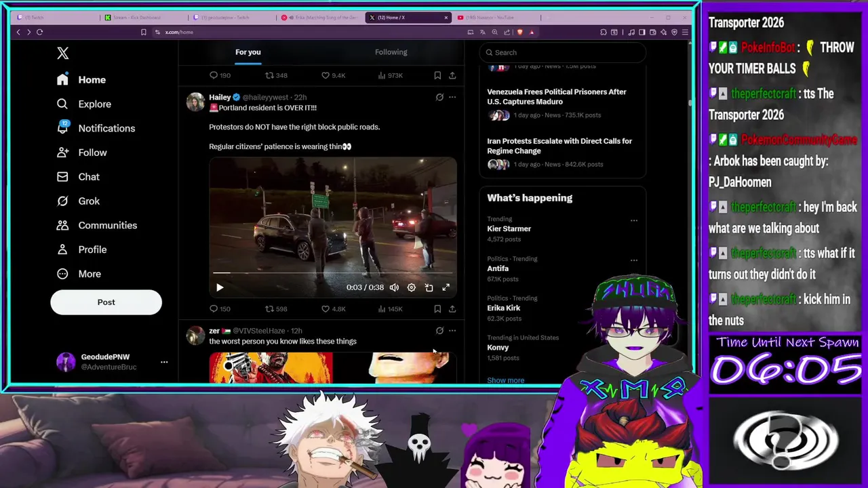Open browser hamburger menu
Viewport: 868px width, 488px height.
[x=685, y=32]
